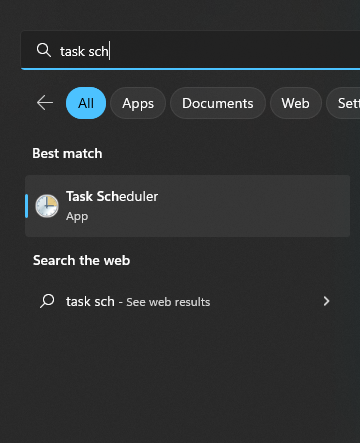This screenshot has width=360, height=443.
Task: Expand web results with the right chevron
Action: click(x=326, y=301)
